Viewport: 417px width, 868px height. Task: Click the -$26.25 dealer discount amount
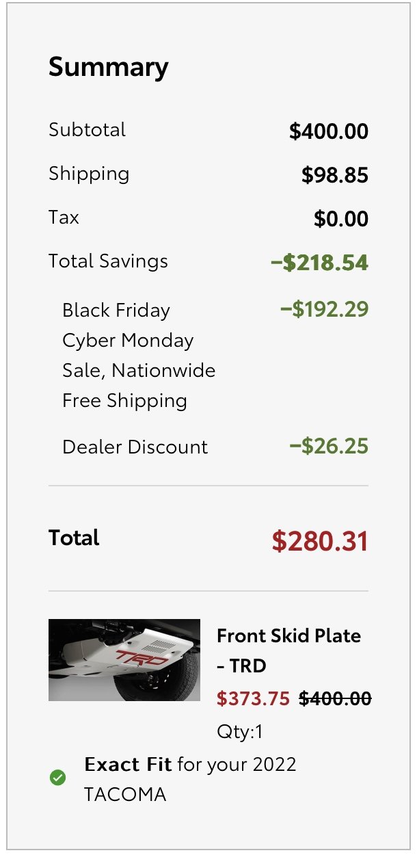[x=329, y=447]
